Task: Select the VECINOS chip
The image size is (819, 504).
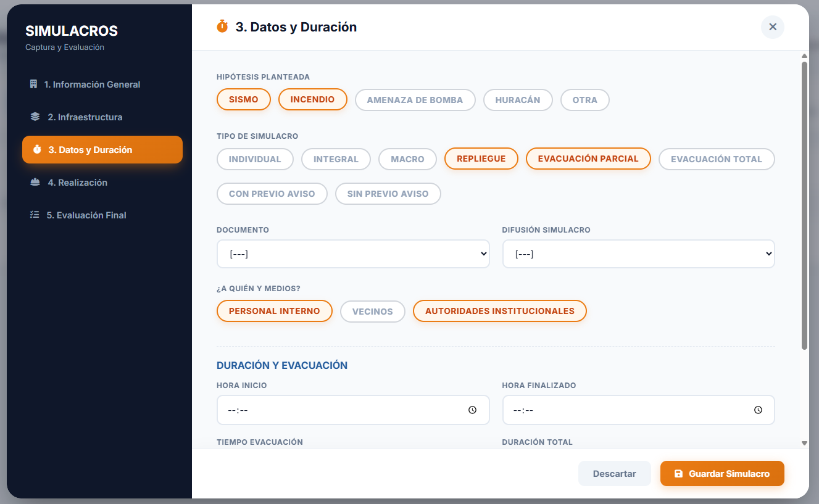Action: 373,312
